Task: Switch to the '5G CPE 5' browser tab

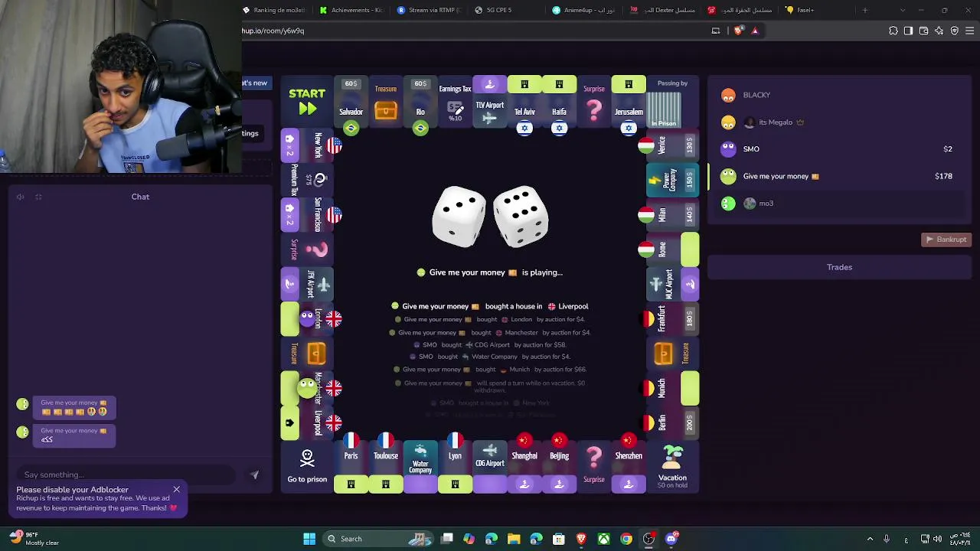Action: [505, 10]
